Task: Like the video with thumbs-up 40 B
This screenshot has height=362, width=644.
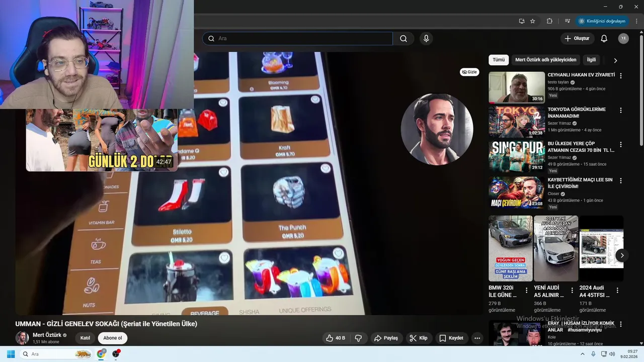Action: (336, 338)
